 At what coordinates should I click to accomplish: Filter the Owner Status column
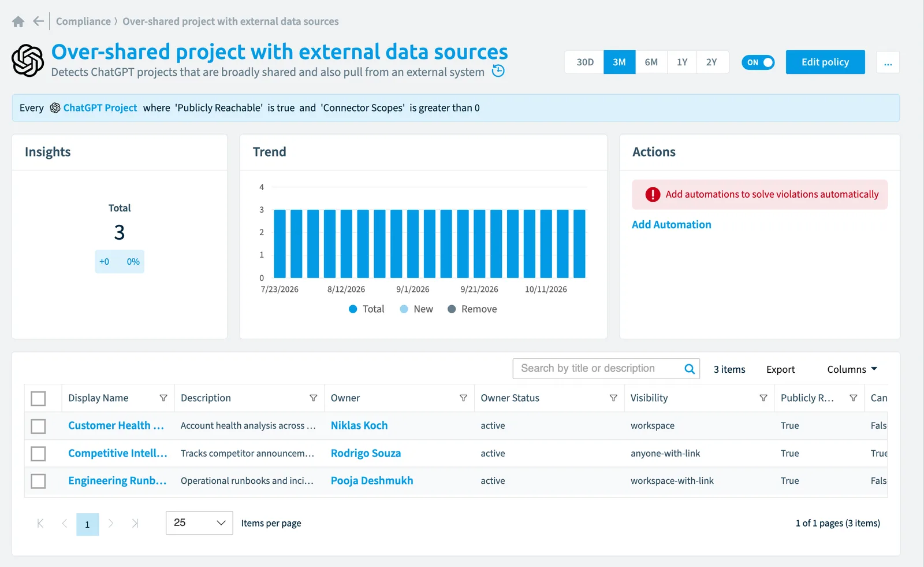point(613,398)
